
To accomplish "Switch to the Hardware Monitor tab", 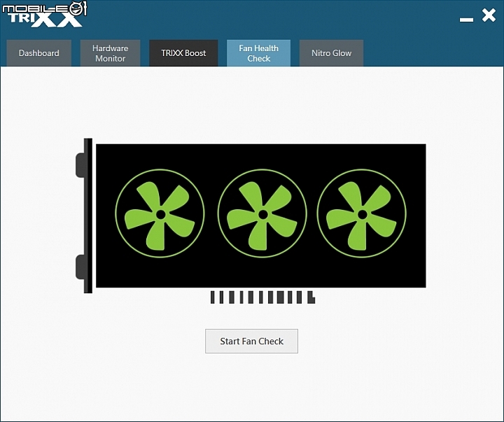I will click(x=111, y=53).
